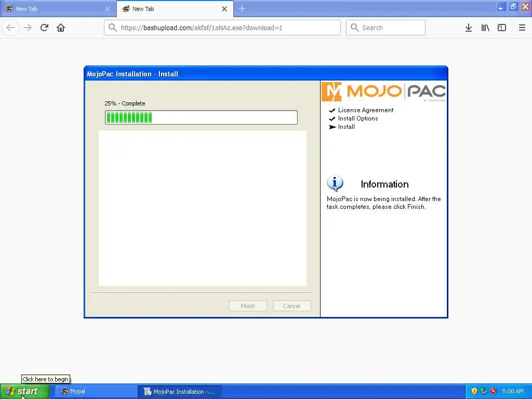Click the MojoPac logo banner

point(384,91)
